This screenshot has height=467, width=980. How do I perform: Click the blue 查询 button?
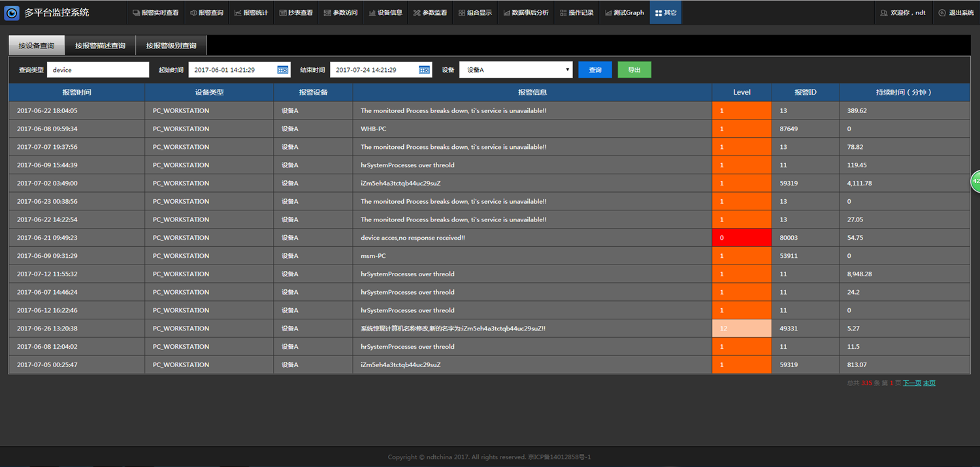(x=595, y=70)
